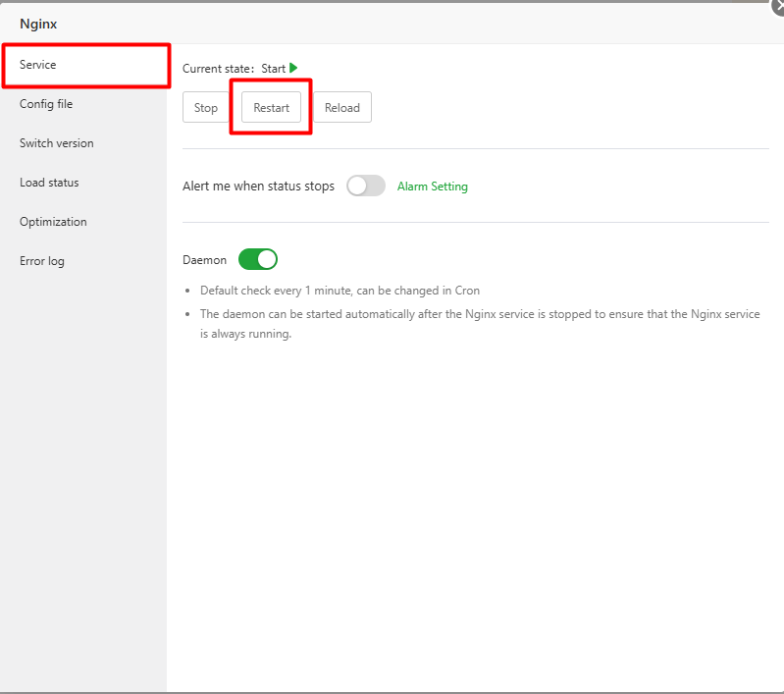Click the 'Alert me when status stops' label
Screen dimensions: 784x694
[258, 187]
